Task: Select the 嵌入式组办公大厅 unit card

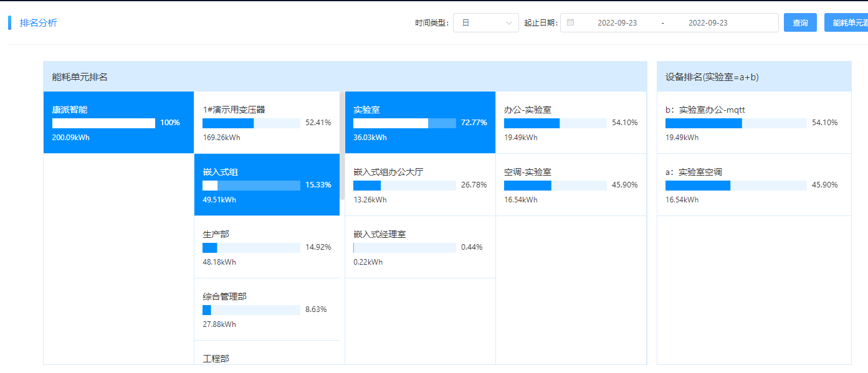Action: [420, 185]
